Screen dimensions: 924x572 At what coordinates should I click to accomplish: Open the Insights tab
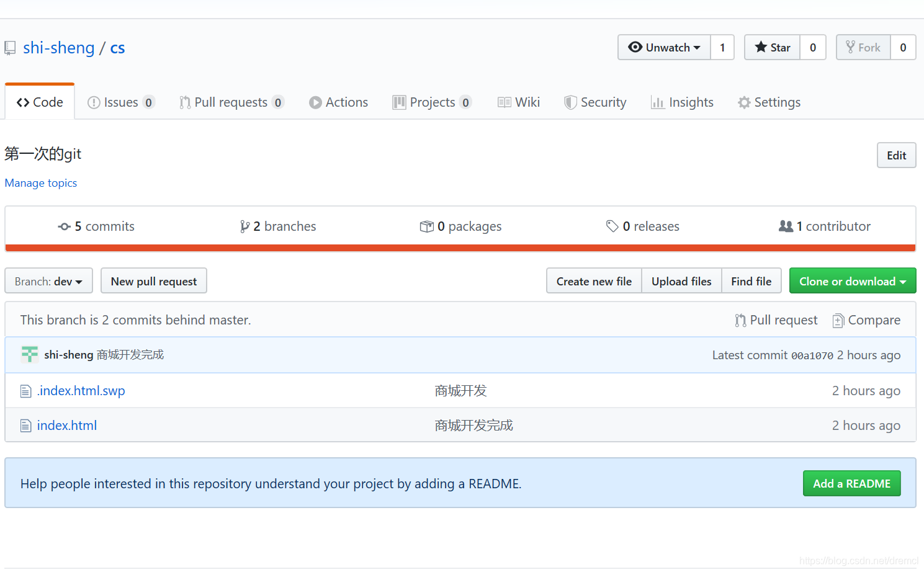(x=682, y=102)
